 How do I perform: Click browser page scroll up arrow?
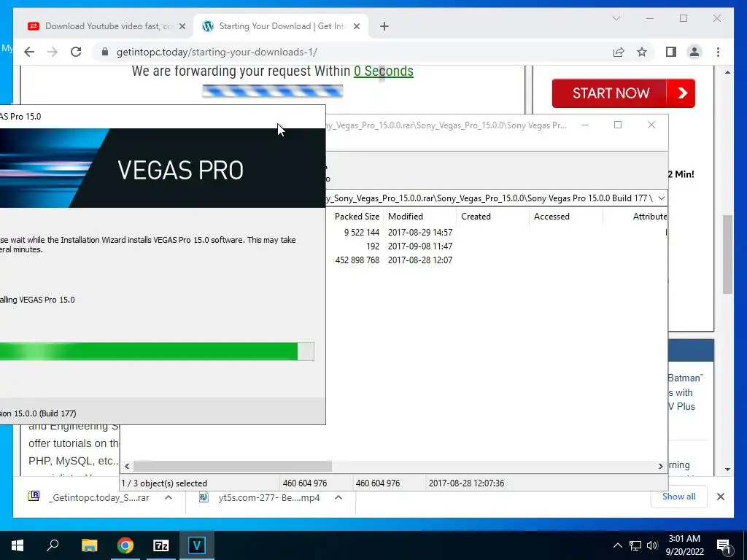[x=727, y=72]
